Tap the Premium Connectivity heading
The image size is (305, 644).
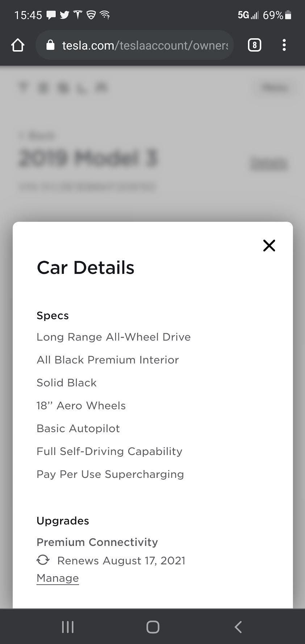97,542
